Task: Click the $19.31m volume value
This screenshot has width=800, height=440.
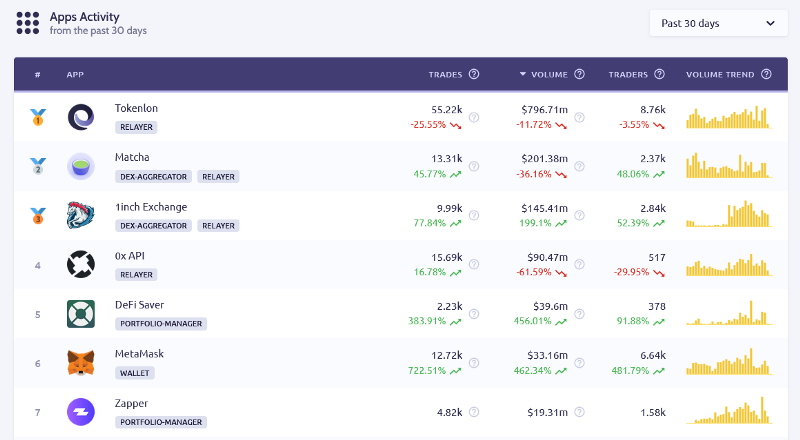Action: [547, 412]
